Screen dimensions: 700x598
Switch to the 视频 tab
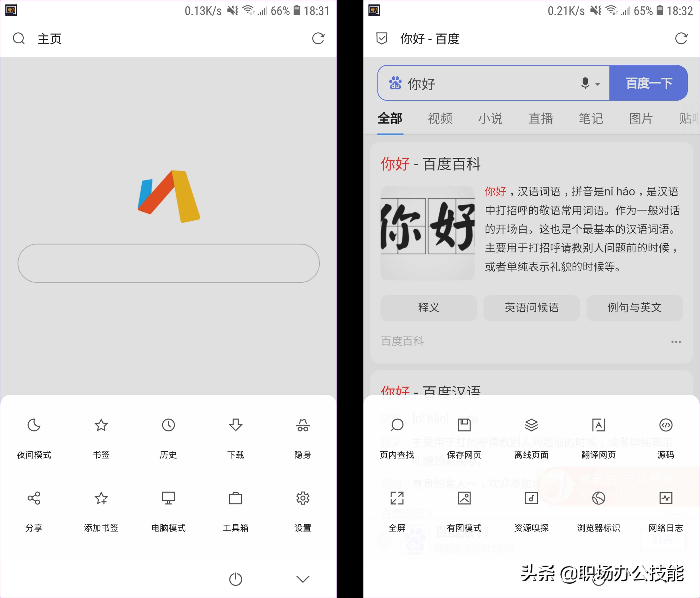440,119
